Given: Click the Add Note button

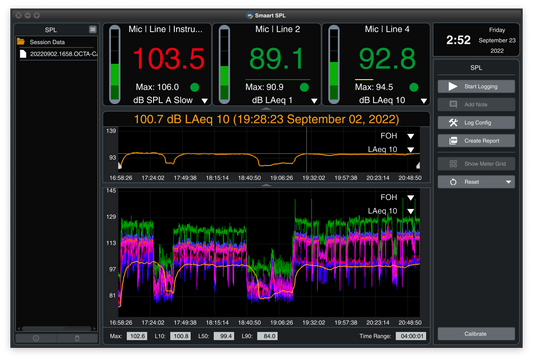Looking at the screenshot, I should tap(476, 104).
